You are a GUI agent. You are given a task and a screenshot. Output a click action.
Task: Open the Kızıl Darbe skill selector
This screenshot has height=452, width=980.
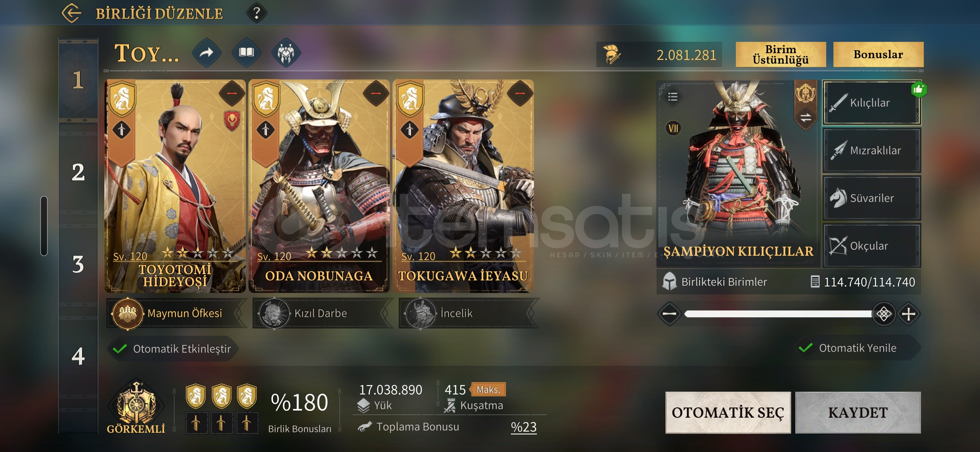320,313
